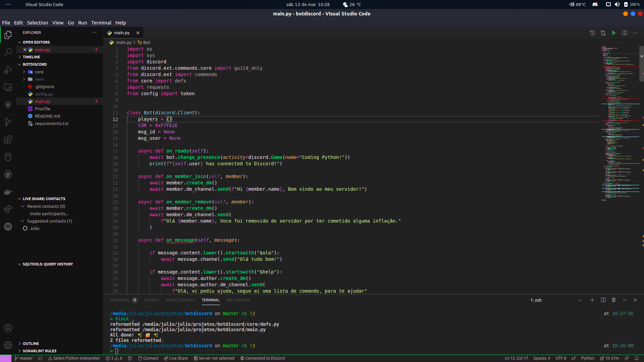This screenshot has width=644, height=362.
Task: Open the Selection menu
Action: pos(38,23)
